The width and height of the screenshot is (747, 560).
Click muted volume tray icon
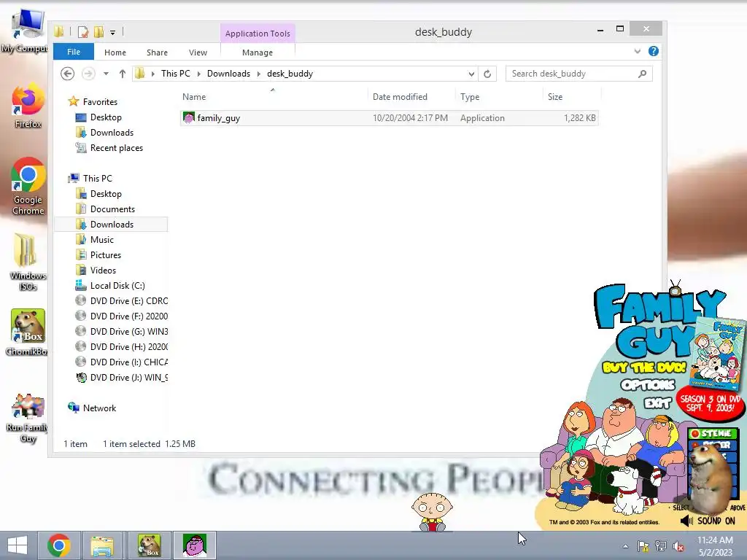point(678,546)
